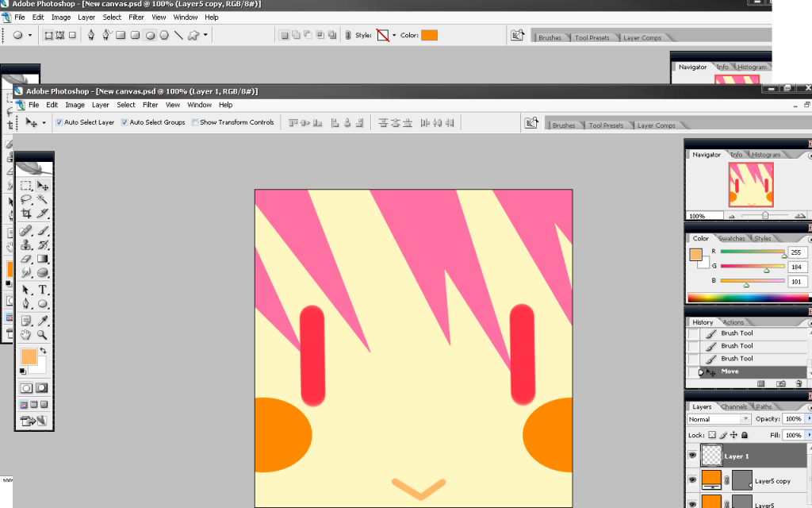Screen dimensions: 812x508
Task: Select the Layer5 copy layer name
Action: click(772, 481)
